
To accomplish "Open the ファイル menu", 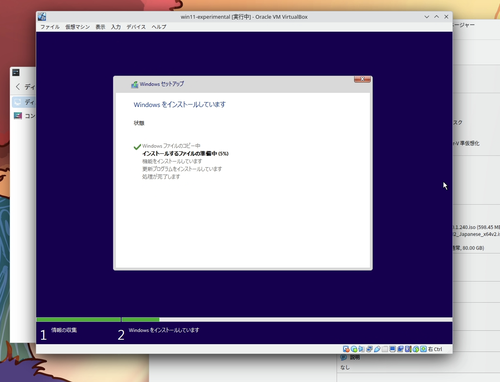I will [50, 27].
